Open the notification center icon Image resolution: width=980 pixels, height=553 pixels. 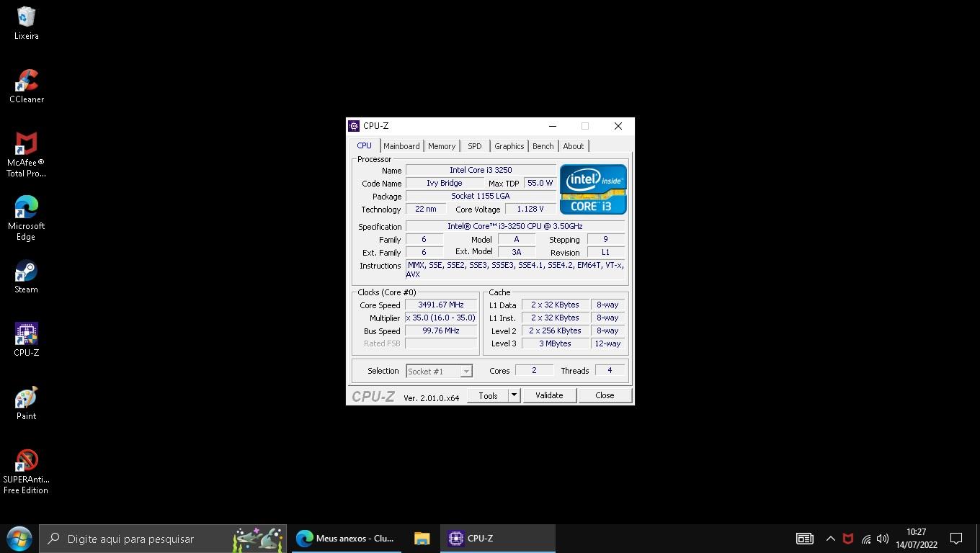pyautogui.click(x=956, y=539)
